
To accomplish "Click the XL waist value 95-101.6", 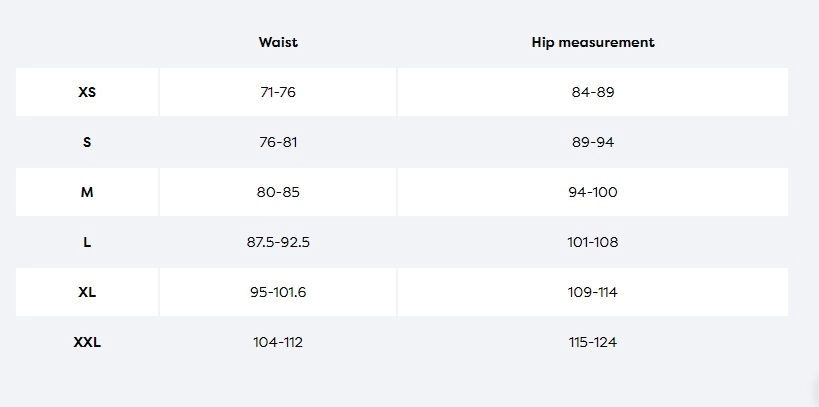I will coord(278,293).
